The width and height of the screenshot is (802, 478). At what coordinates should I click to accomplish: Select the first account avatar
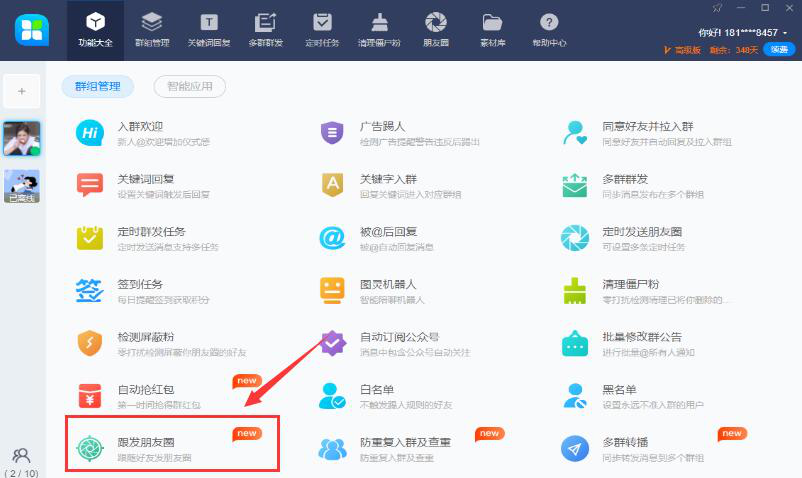(x=21, y=139)
